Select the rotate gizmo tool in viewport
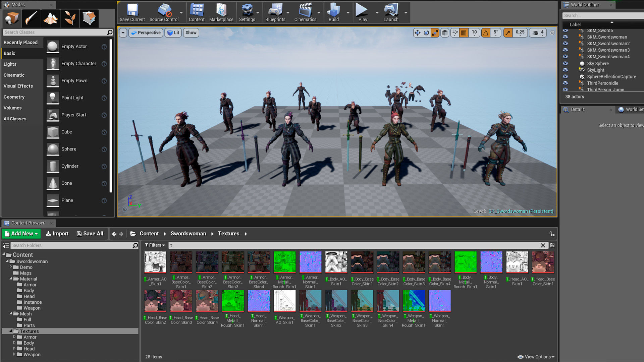644x362 pixels. (426, 33)
